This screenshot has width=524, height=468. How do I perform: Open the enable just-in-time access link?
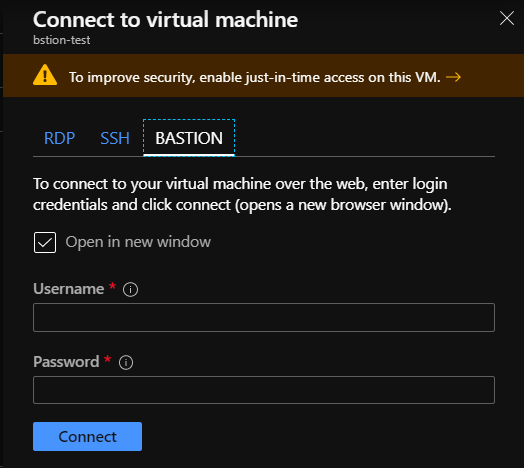coord(255,77)
